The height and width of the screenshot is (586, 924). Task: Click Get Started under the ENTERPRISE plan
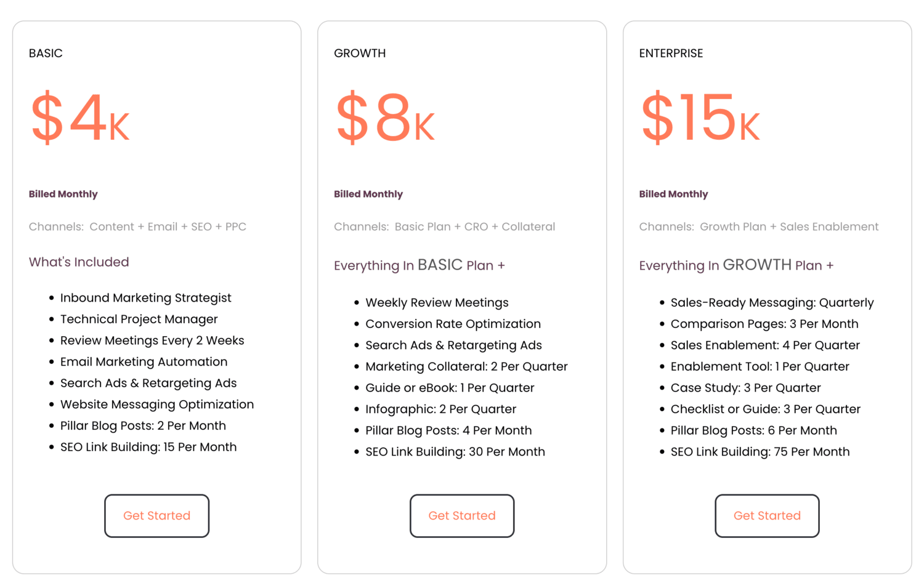point(766,516)
